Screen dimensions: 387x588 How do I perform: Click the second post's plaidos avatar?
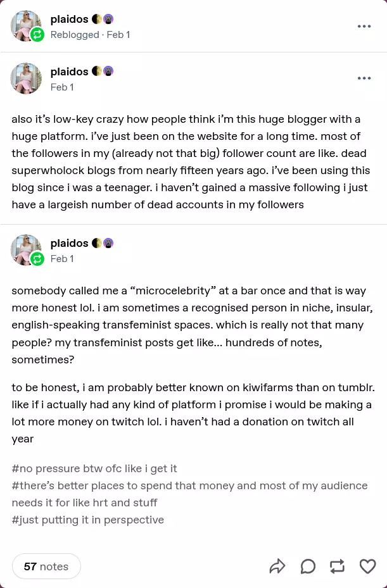pos(26,78)
